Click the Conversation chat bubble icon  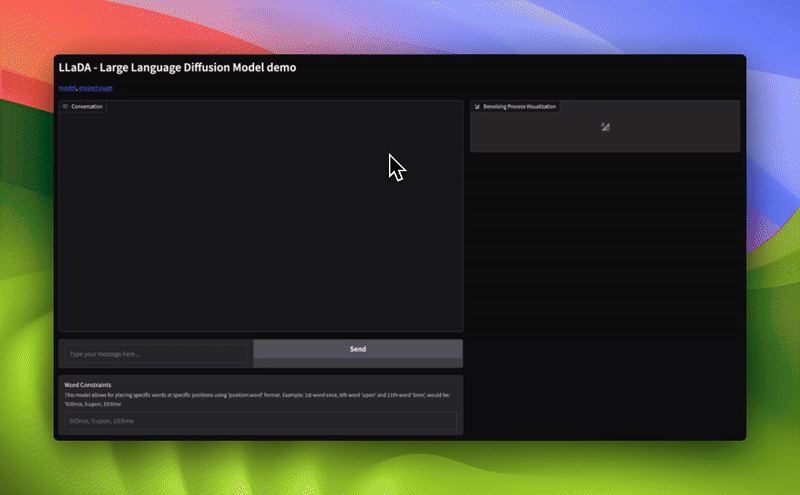click(65, 106)
